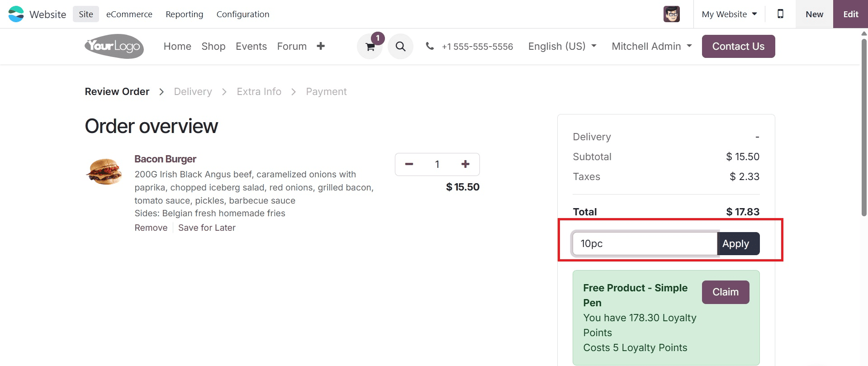Open the plus icon beside Forum

pos(321,46)
